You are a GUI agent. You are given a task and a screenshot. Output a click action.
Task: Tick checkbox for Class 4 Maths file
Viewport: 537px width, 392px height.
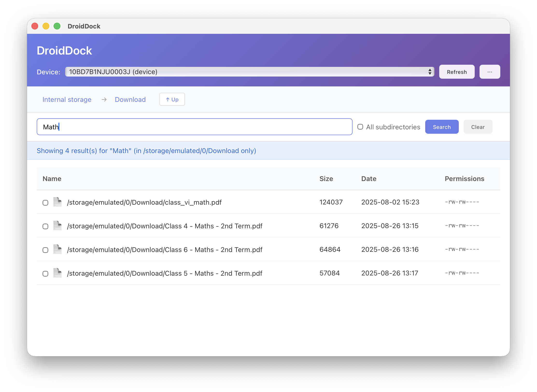[x=45, y=226]
